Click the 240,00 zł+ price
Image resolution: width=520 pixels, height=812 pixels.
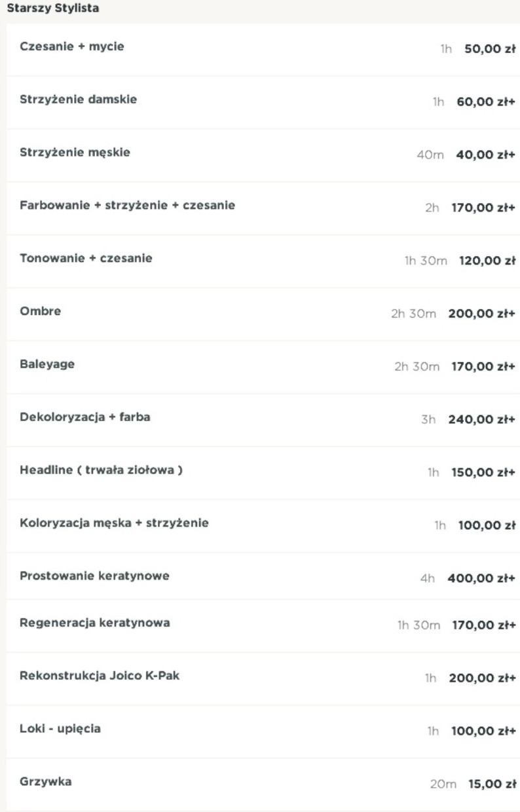pyautogui.click(x=481, y=419)
